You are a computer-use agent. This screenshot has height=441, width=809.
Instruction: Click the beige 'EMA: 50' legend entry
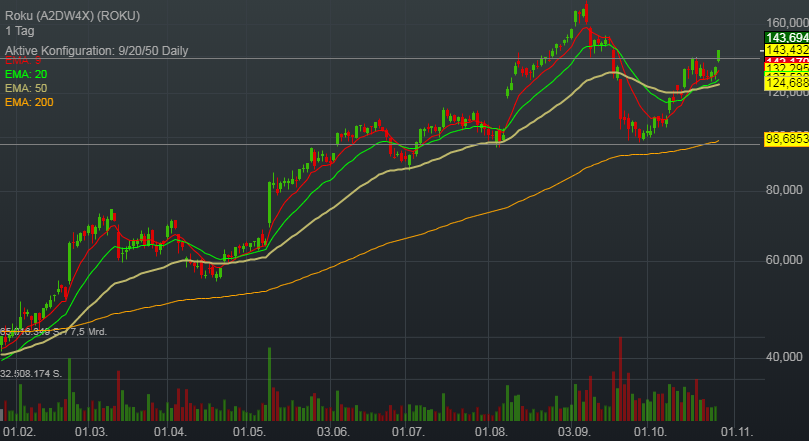click(x=26, y=88)
